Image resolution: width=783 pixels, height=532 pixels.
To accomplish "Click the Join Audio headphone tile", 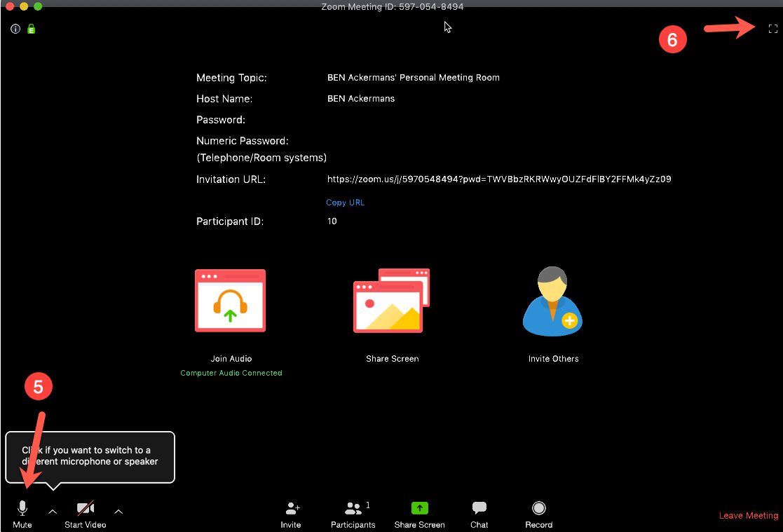I will click(230, 301).
